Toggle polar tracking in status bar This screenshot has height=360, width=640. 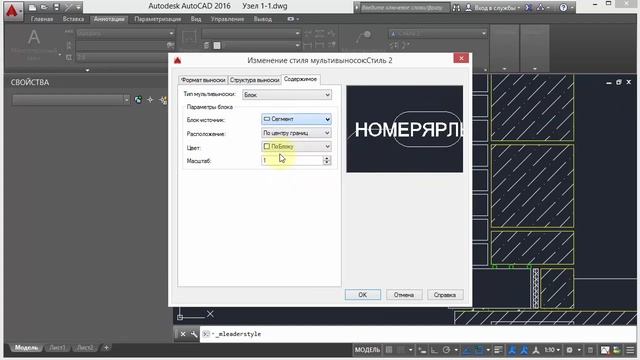pyautogui.click(x=446, y=350)
